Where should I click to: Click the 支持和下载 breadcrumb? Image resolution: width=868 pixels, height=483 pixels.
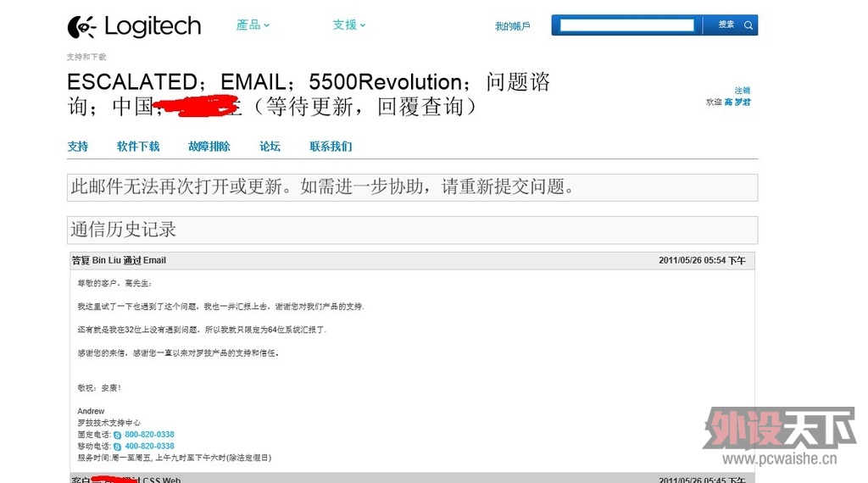click(x=86, y=57)
